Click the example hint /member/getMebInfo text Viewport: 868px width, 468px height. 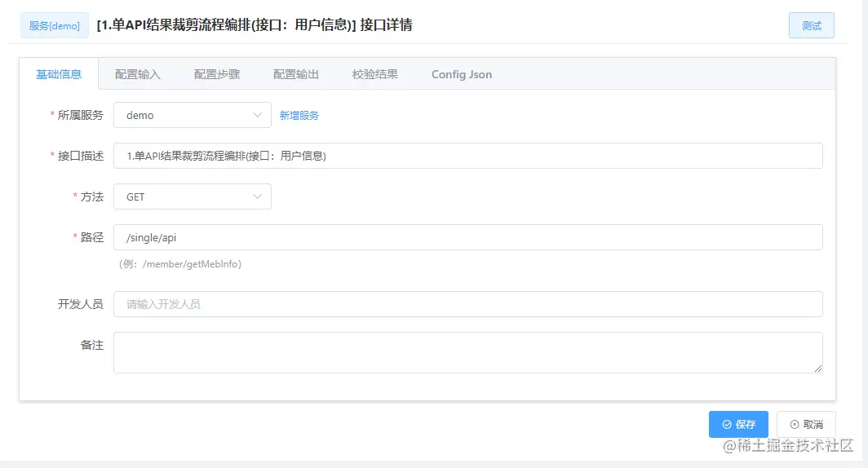(x=192, y=264)
